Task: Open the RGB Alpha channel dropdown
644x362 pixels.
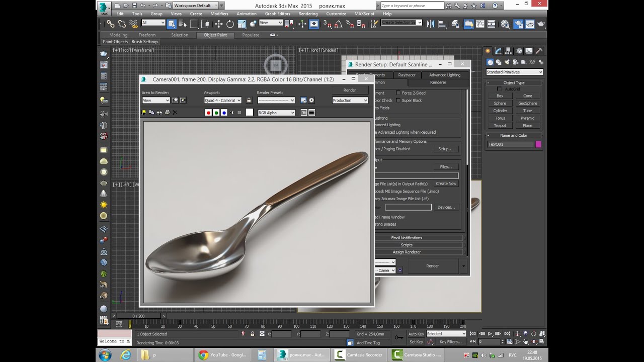Action: pyautogui.click(x=276, y=113)
